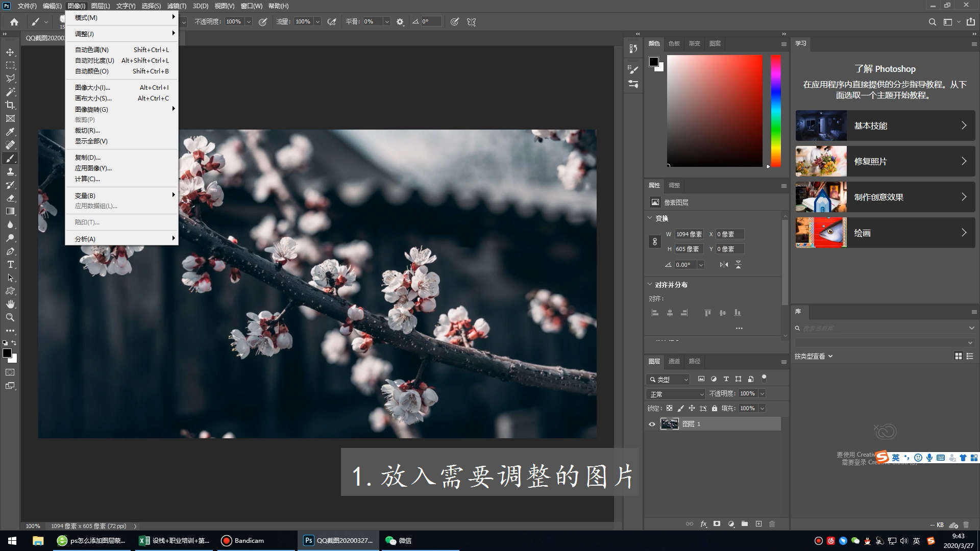Image resolution: width=980 pixels, height=551 pixels.
Task: Open 基本技能 tutorial
Action: point(885,126)
